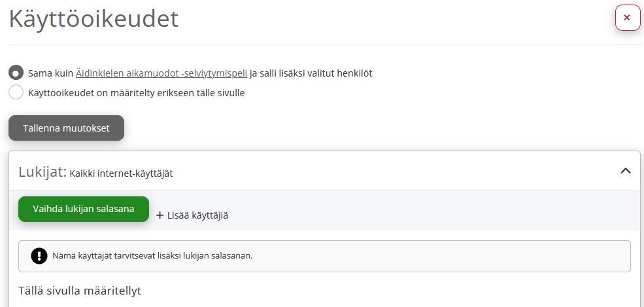Screen dimensions: 644x307
Task: Save with the Tallenna muutokset button
Action: coord(66,128)
